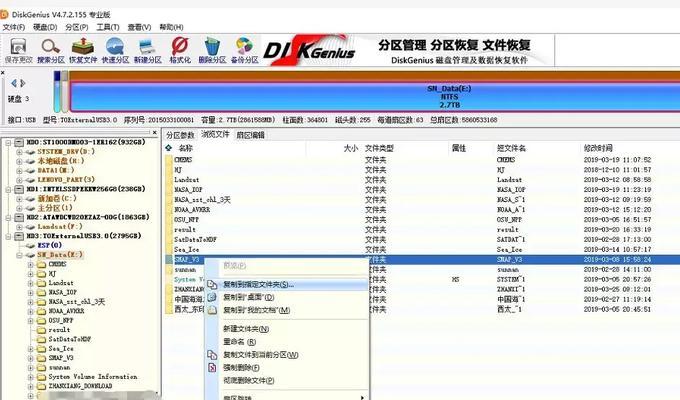The height and width of the screenshot is (400, 680).
Task: Click the 保存更改 save changes toolbar icon
Action: pos(18,46)
